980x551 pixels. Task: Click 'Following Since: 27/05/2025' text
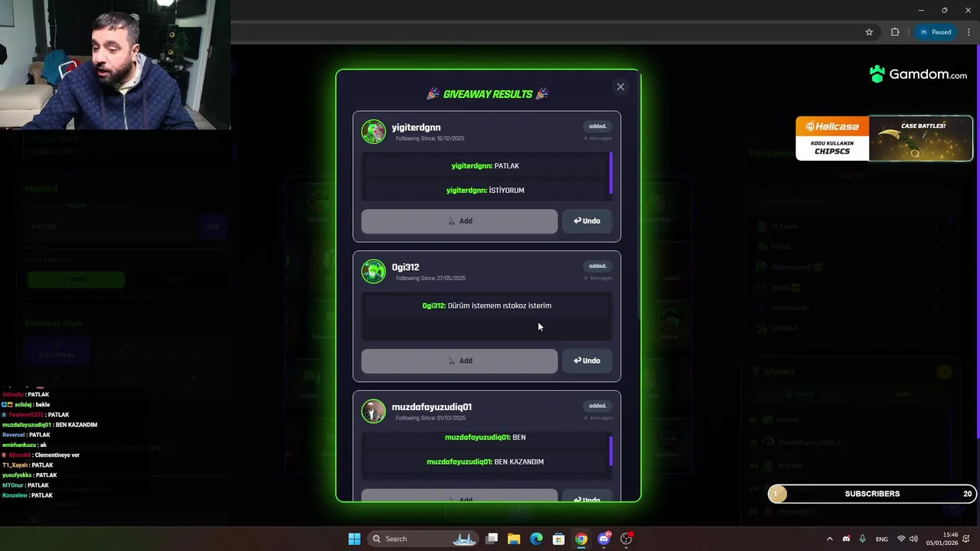click(430, 279)
